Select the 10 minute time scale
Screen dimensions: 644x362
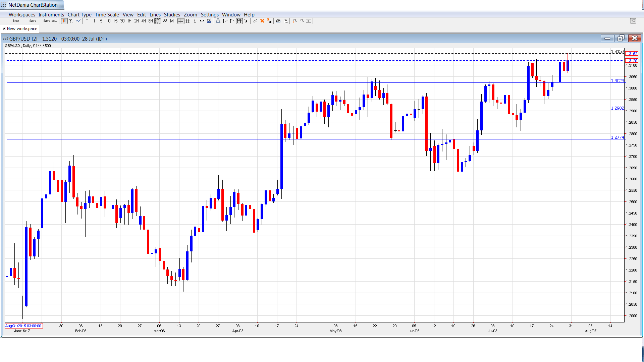108,21
